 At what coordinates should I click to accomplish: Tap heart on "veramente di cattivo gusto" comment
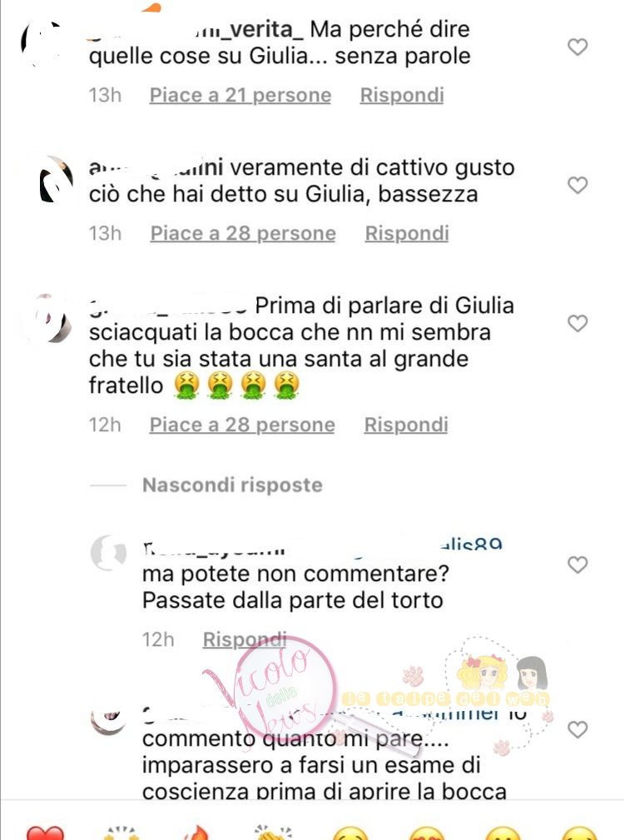click(577, 186)
